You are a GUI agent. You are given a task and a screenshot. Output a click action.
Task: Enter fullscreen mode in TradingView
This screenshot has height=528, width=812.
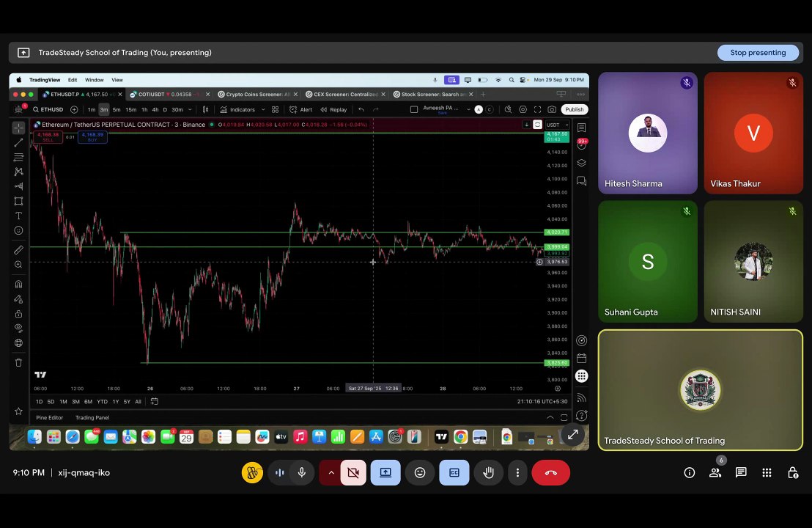pos(537,109)
